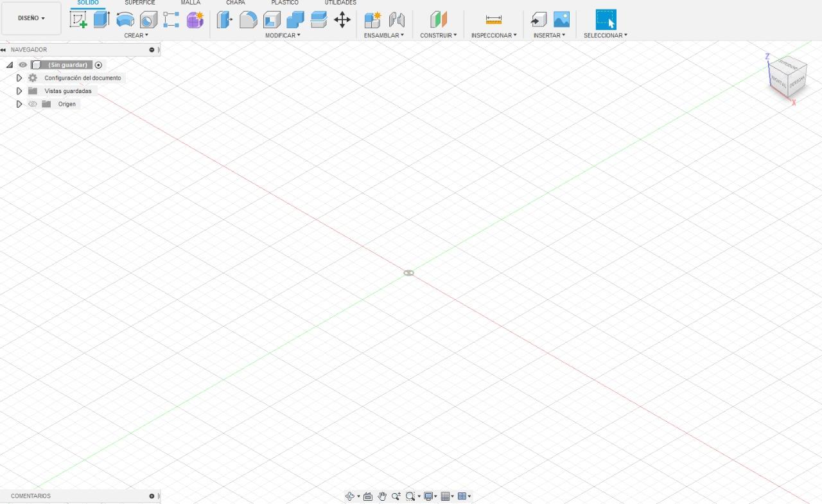Select the Shell tool
This screenshot has height=504, width=822.
pos(272,20)
